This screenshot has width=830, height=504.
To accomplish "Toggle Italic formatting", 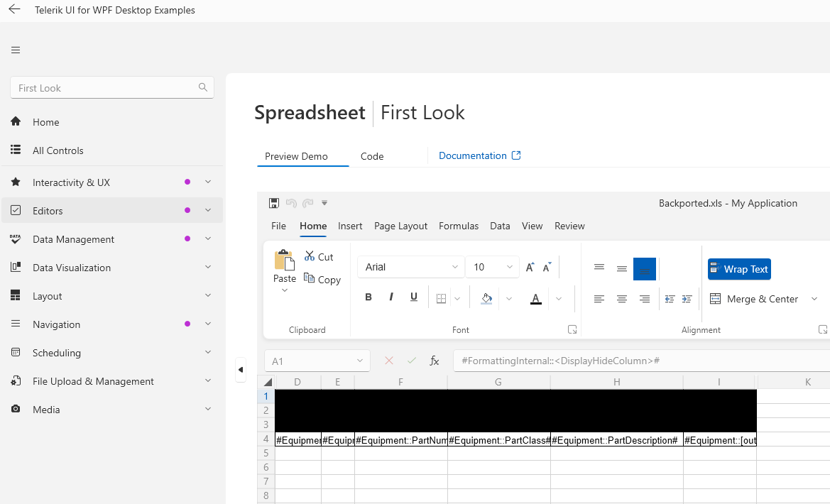I will click(x=391, y=297).
